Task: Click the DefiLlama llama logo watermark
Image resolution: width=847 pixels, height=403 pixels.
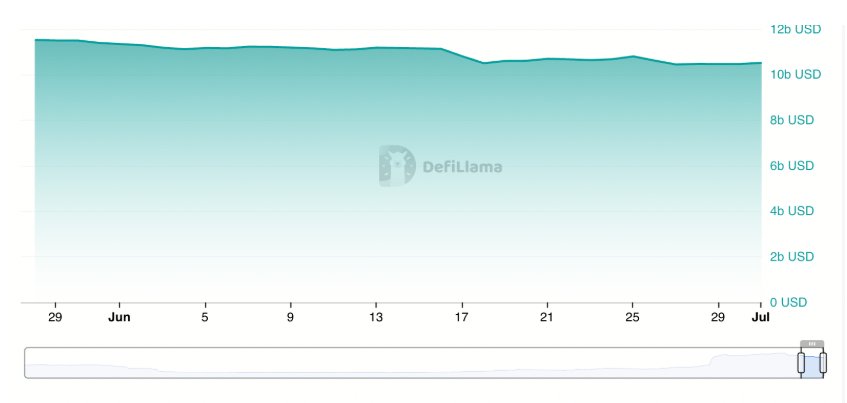Action: pos(397,166)
